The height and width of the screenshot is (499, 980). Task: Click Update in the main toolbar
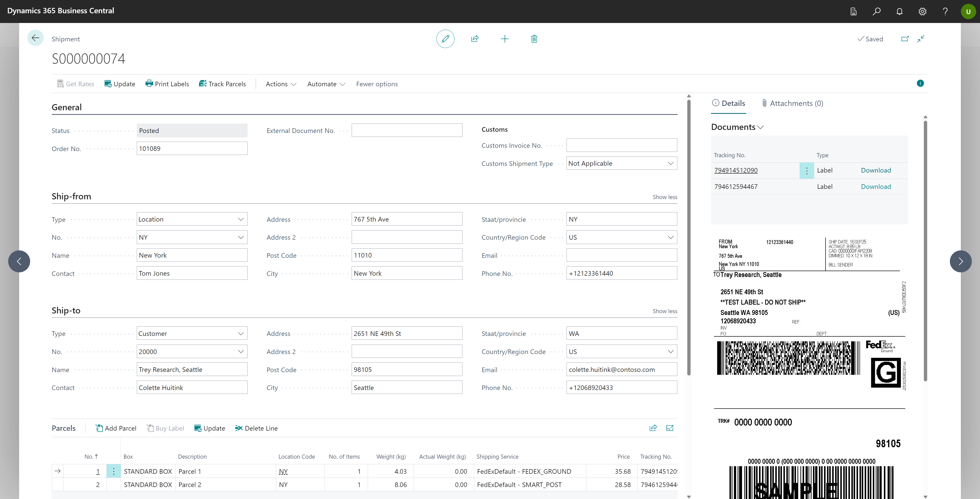[x=120, y=84]
